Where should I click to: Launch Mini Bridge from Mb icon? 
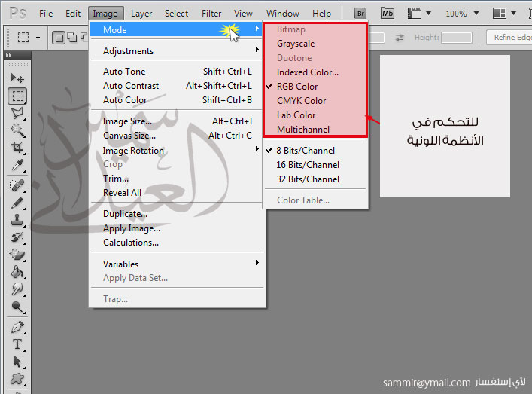pyautogui.click(x=387, y=14)
